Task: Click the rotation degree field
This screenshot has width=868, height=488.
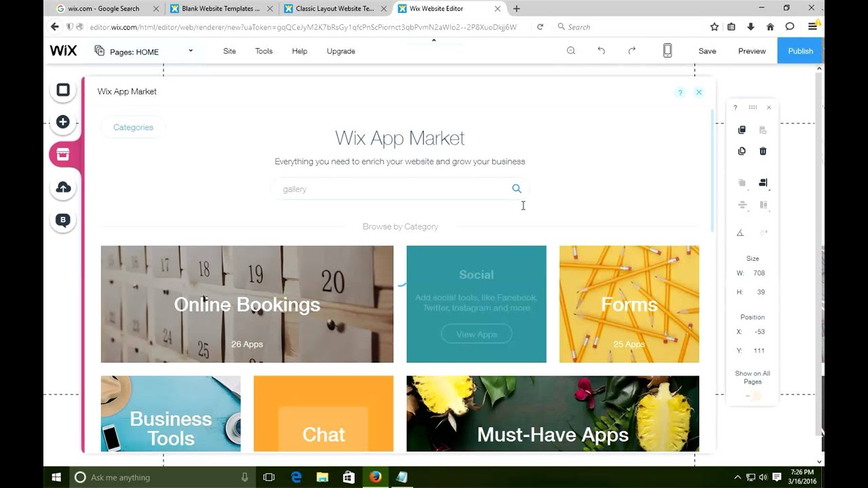Action: click(763, 232)
